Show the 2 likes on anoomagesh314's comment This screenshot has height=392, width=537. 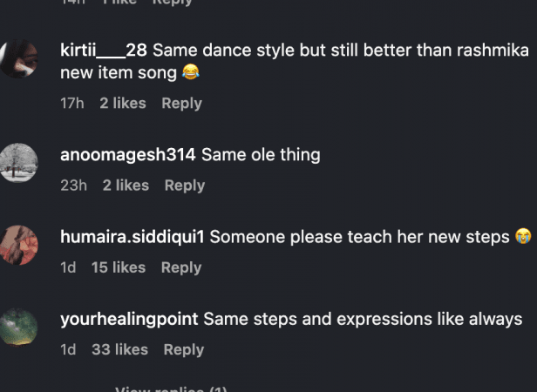click(x=126, y=185)
